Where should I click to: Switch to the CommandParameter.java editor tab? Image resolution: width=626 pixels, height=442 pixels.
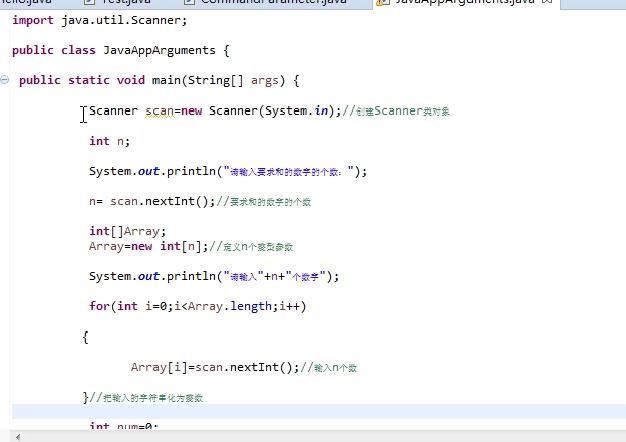(x=273, y=2)
